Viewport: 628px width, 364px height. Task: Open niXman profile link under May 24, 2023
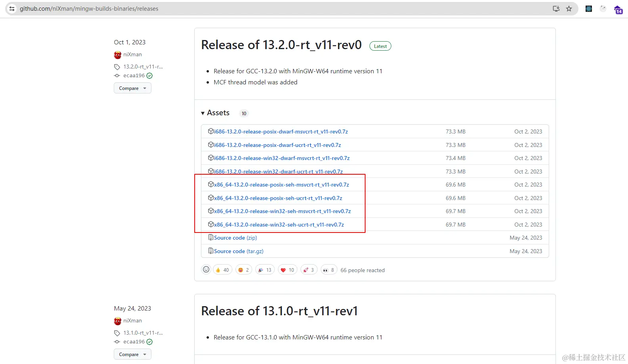(132, 320)
